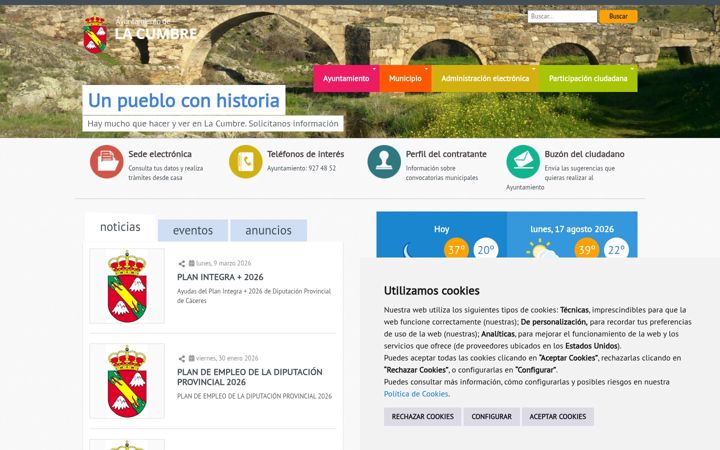Click the Hay mucho que hacer y ver banner subtitle

click(213, 124)
